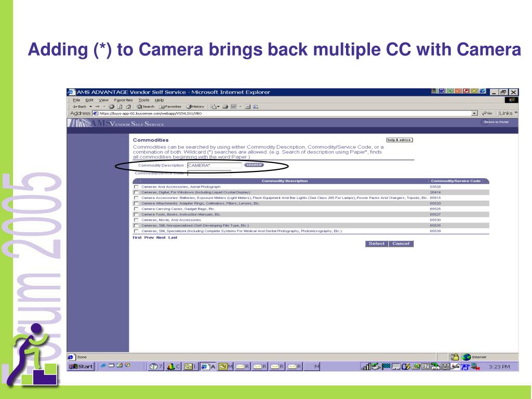Click the Cancel button
The width and height of the screenshot is (532, 399).
[x=401, y=244]
